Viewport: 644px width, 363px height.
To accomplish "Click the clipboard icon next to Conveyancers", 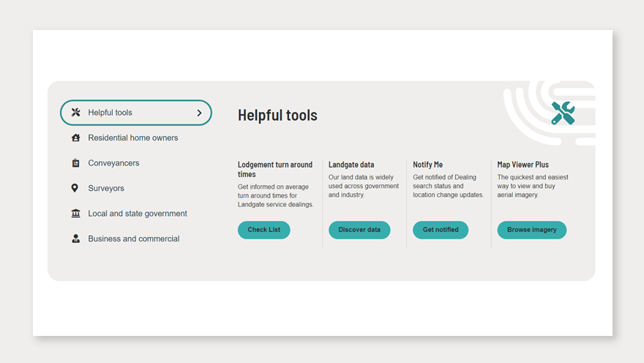I will [75, 163].
